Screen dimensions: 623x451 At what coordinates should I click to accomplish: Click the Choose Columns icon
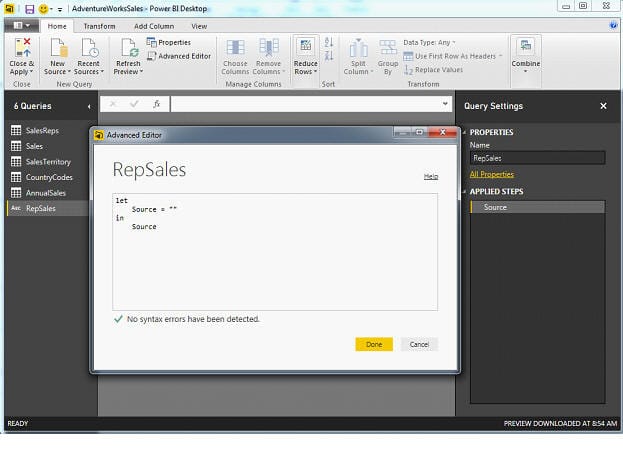235,47
